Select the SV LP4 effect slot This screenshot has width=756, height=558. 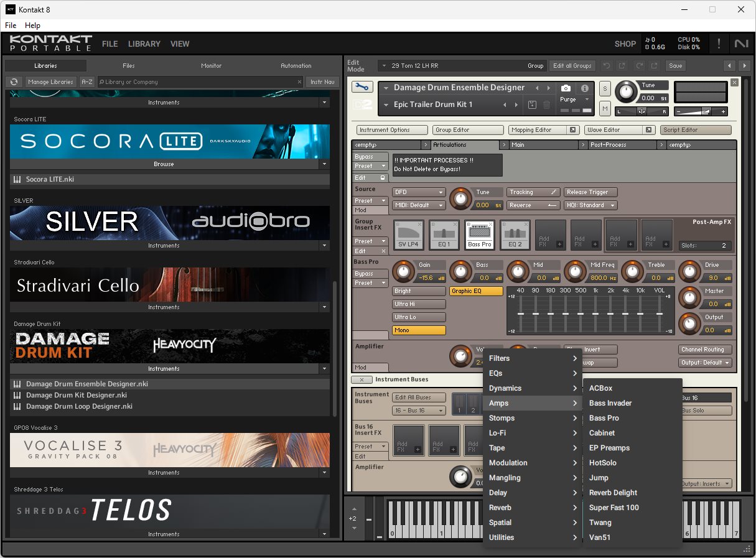point(409,235)
